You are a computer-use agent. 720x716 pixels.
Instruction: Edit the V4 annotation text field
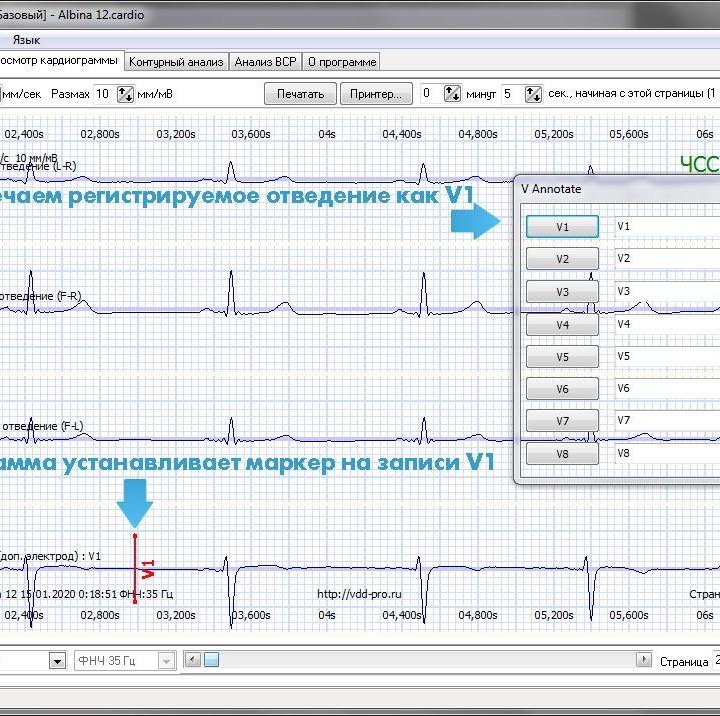pyautogui.click(x=665, y=325)
